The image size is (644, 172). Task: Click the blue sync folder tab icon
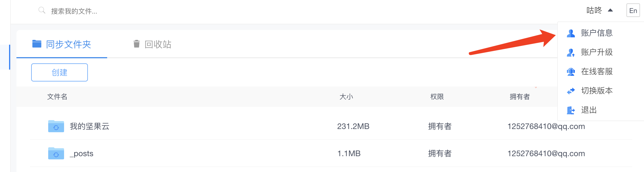tap(37, 44)
